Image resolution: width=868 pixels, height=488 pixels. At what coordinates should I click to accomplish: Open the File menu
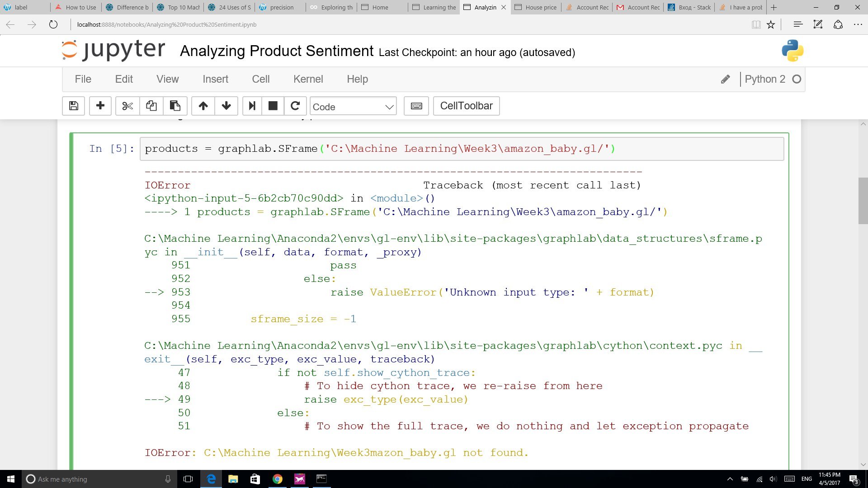coord(83,79)
